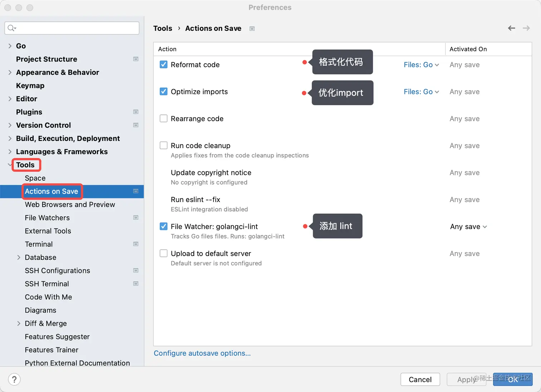Open Files: Go dropdown for Reformat code
This screenshot has height=392, width=541.
[421, 65]
